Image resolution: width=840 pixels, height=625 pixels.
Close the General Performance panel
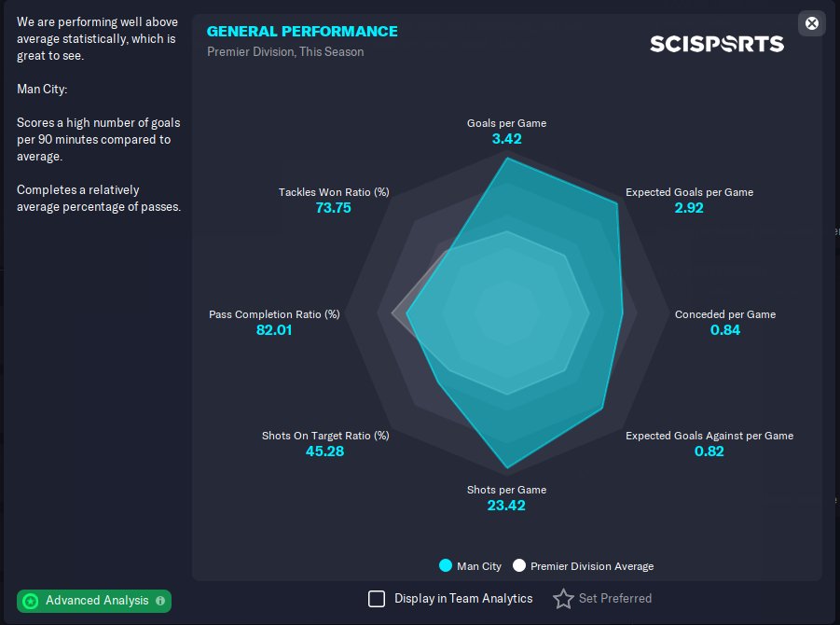coord(811,23)
